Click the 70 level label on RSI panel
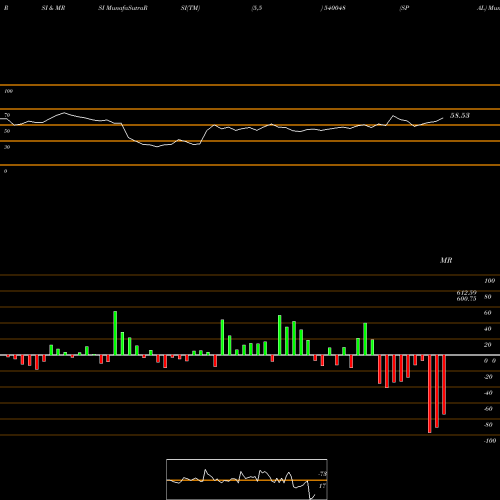This screenshot has height=500, width=500. pyautogui.click(x=7, y=115)
